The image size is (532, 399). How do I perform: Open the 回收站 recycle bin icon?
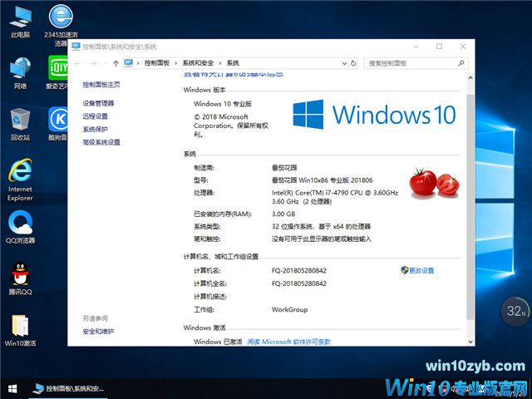(x=20, y=125)
